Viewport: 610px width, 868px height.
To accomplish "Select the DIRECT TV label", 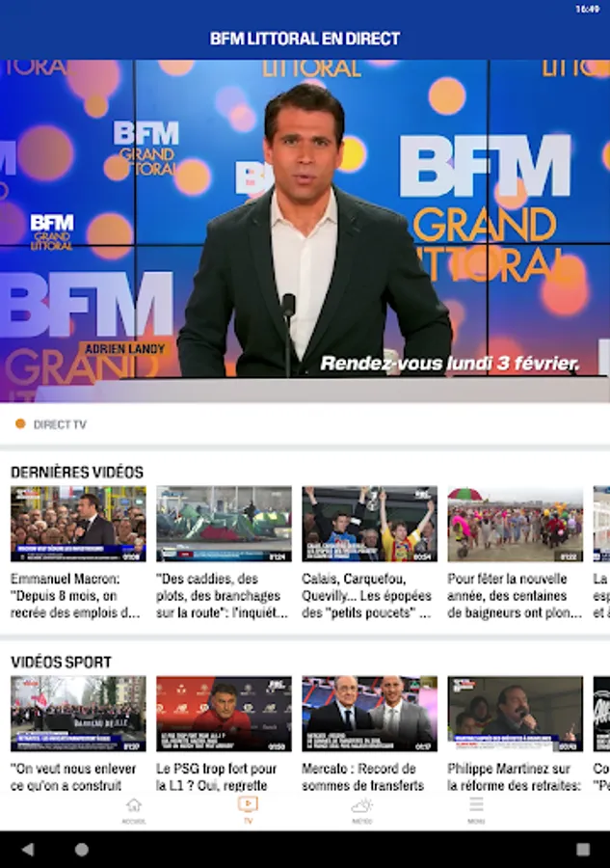I will tap(60, 424).
